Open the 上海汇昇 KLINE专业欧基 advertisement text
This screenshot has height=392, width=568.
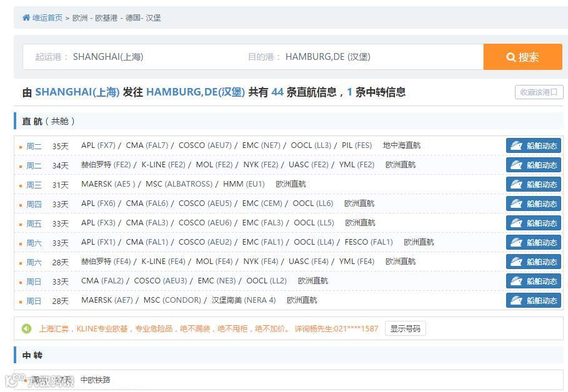point(208,329)
